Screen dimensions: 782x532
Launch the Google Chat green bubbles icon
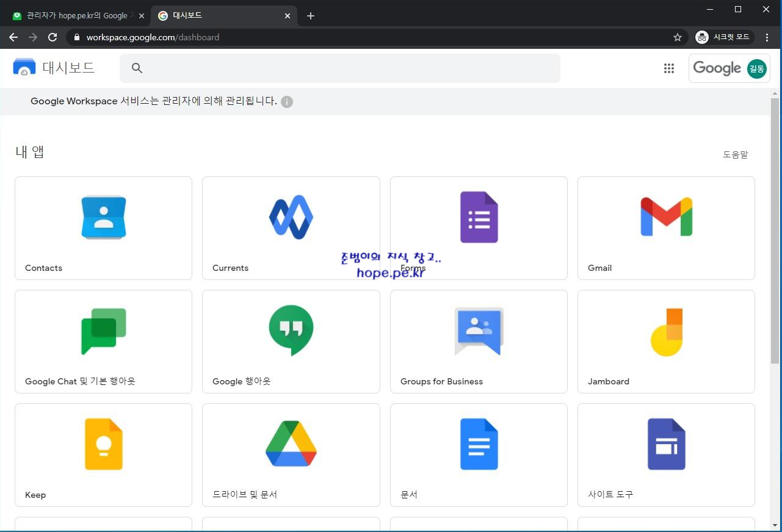(x=104, y=331)
